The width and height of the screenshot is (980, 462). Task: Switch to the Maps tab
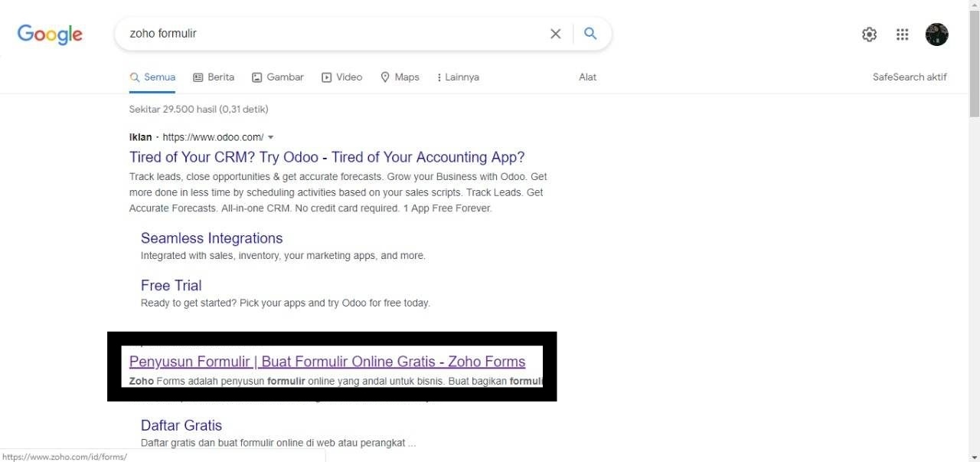[400, 77]
